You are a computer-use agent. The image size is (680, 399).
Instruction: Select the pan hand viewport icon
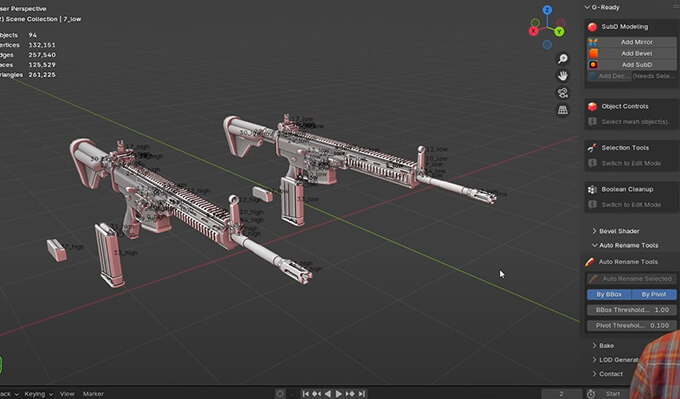tap(562, 76)
